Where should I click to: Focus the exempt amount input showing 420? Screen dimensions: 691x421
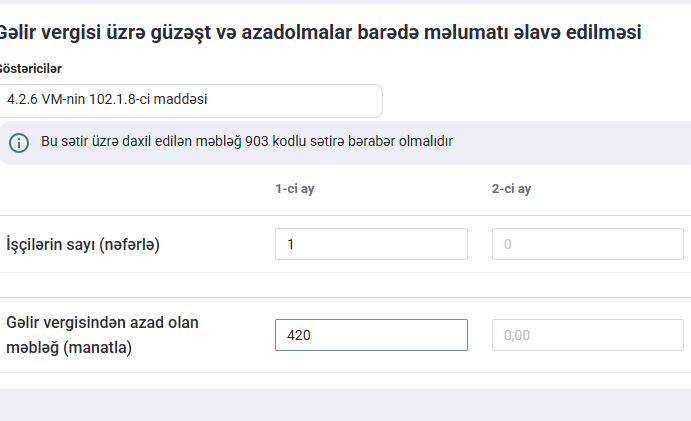(x=371, y=335)
